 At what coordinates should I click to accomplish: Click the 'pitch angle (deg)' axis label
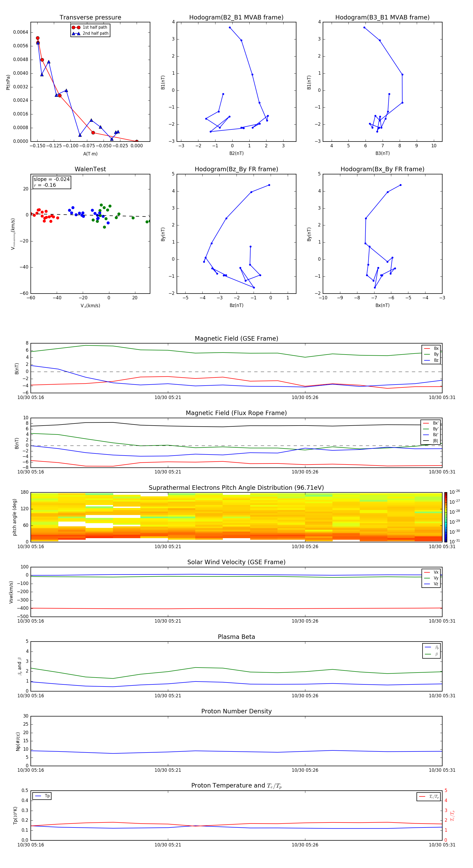pyautogui.click(x=14, y=517)
